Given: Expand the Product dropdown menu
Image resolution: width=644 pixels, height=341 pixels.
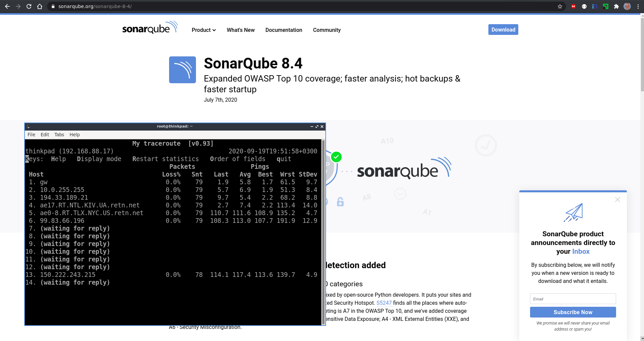Looking at the screenshot, I should click(204, 30).
